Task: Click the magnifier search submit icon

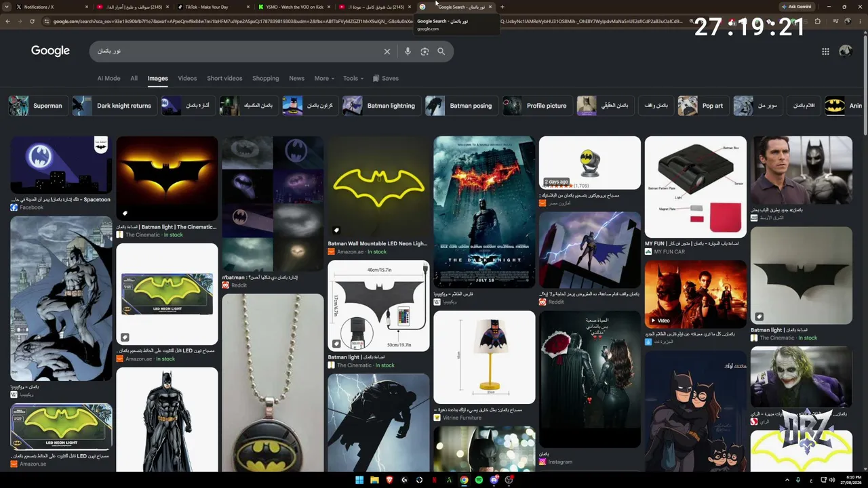Action: click(441, 52)
